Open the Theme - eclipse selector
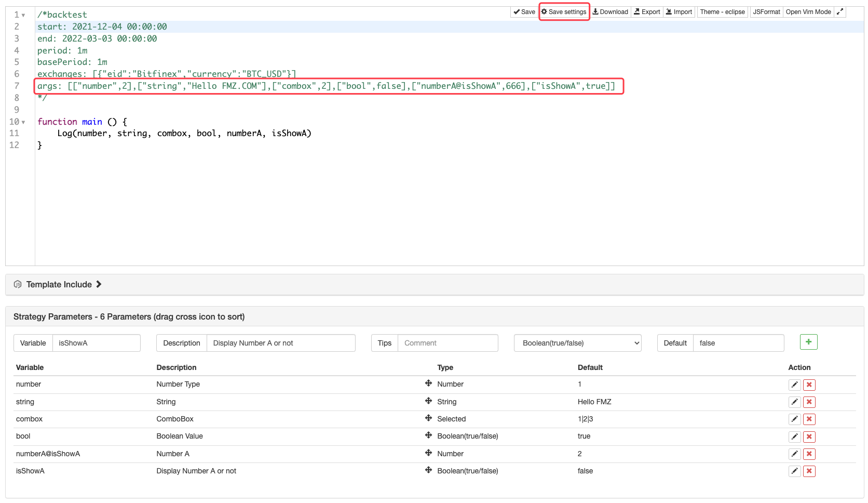Viewport: 868px width, 503px height. (722, 12)
